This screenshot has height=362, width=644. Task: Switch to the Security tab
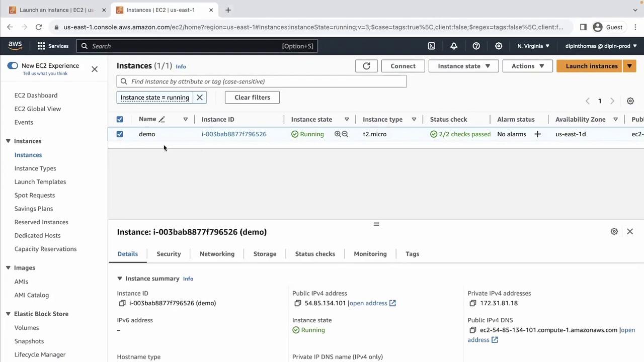coord(169,254)
